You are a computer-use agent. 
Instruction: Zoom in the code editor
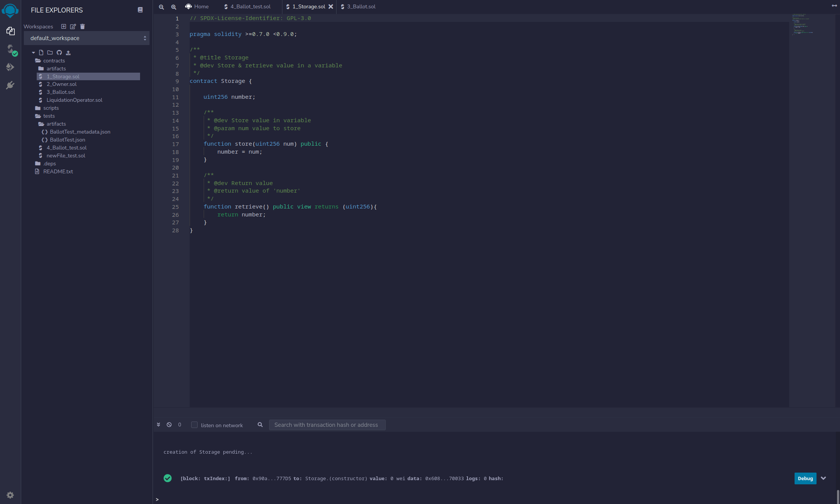(174, 6)
